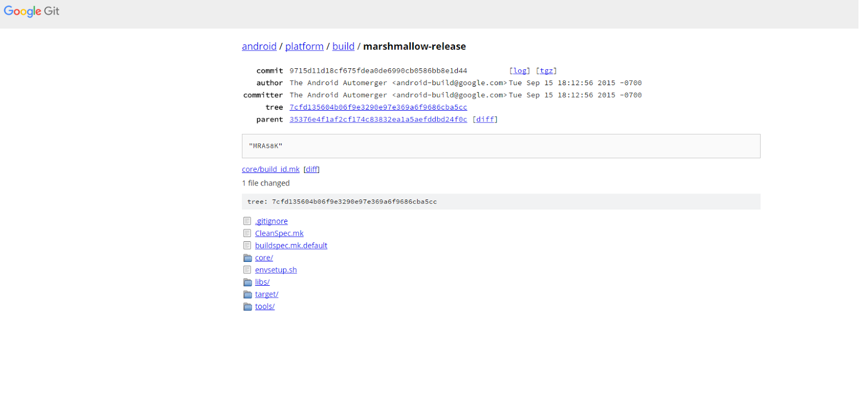Image resolution: width=868 pixels, height=417 pixels.
Task: Open the commit log link
Action: [520, 71]
